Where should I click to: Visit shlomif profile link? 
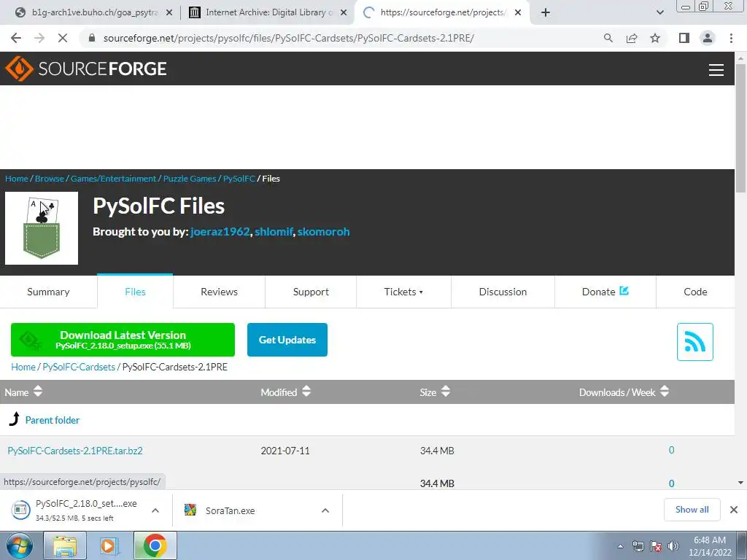click(x=274, y=232)
